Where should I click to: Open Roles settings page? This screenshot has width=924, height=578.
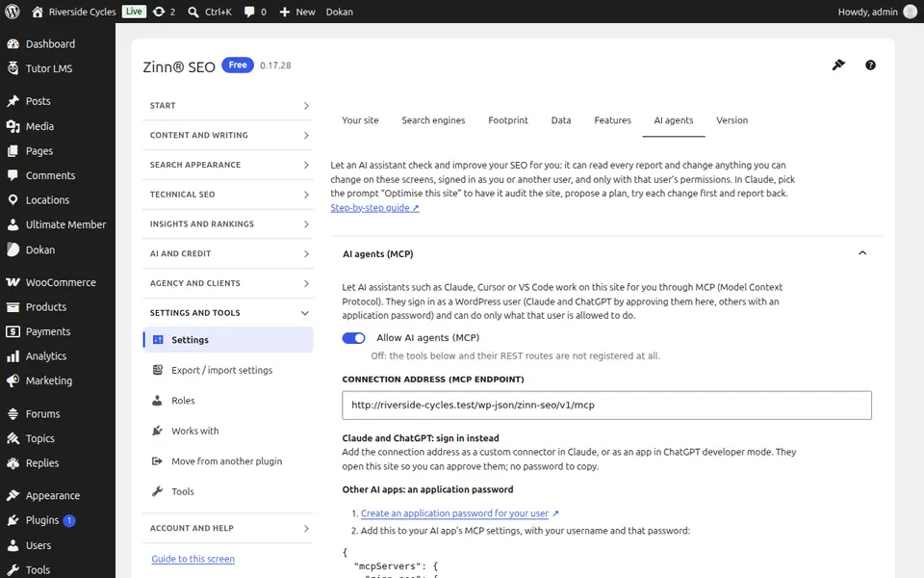point(228,401)
